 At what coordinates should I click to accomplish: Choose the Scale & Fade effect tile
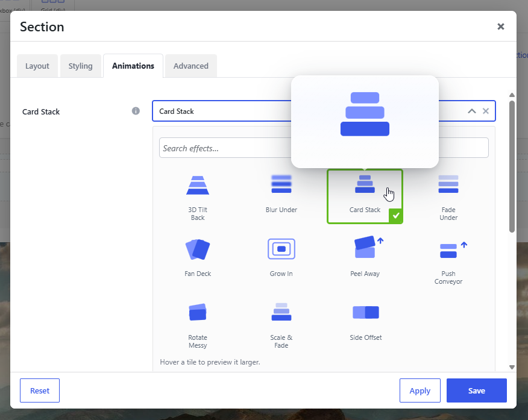click(281, 325)
